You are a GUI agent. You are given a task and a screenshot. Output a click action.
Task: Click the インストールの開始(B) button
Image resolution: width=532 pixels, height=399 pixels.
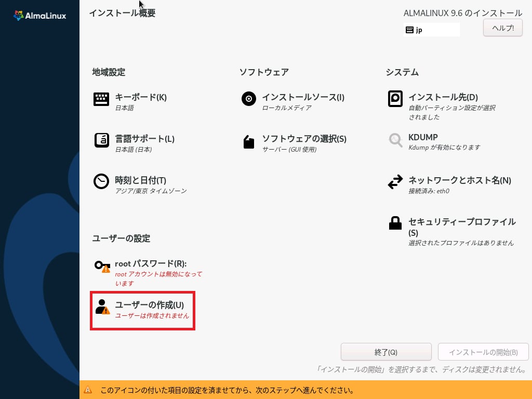[483, 352]
